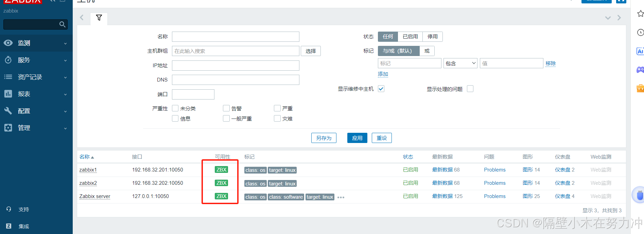
Task: Open Problems link for zabbix1
Action: [495, 170]
